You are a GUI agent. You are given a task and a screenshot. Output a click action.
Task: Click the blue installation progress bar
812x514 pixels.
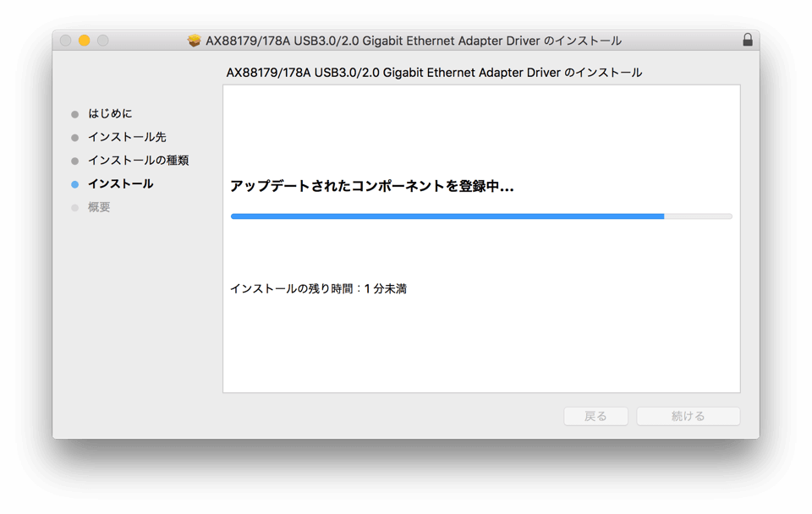click(x=481, y=216)
